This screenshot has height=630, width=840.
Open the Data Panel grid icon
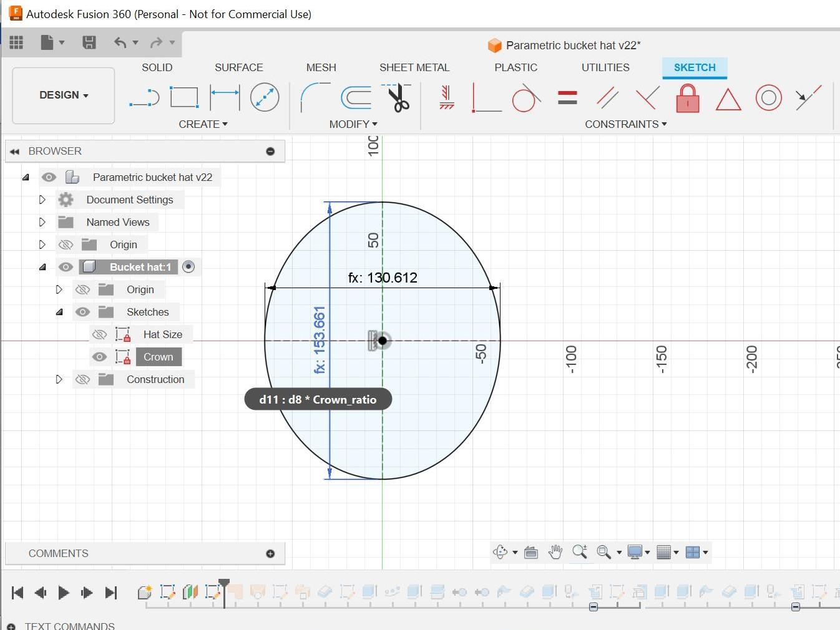pyautogui.click(x=16, y=42)
